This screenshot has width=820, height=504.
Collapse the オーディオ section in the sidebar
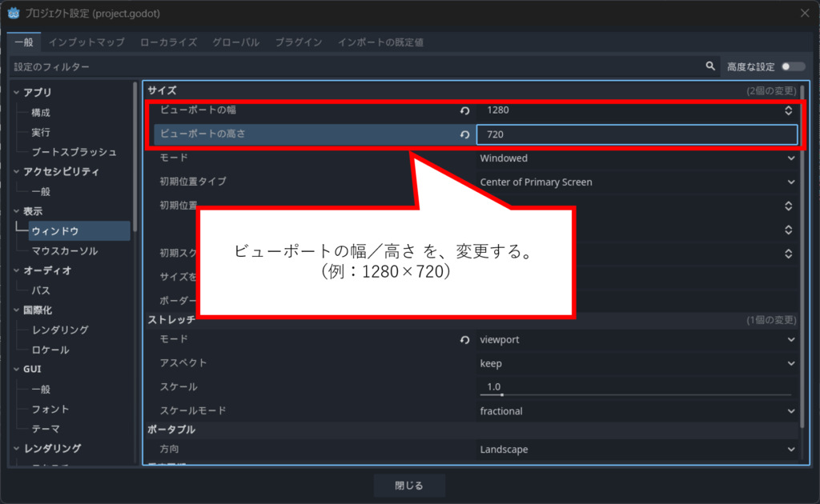[16, 271]
